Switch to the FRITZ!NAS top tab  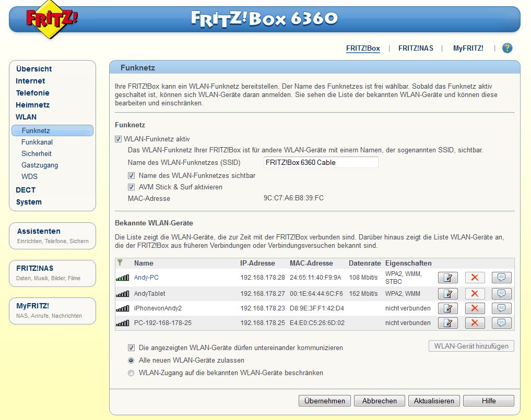pyautogui.click(x=416, y=49)
